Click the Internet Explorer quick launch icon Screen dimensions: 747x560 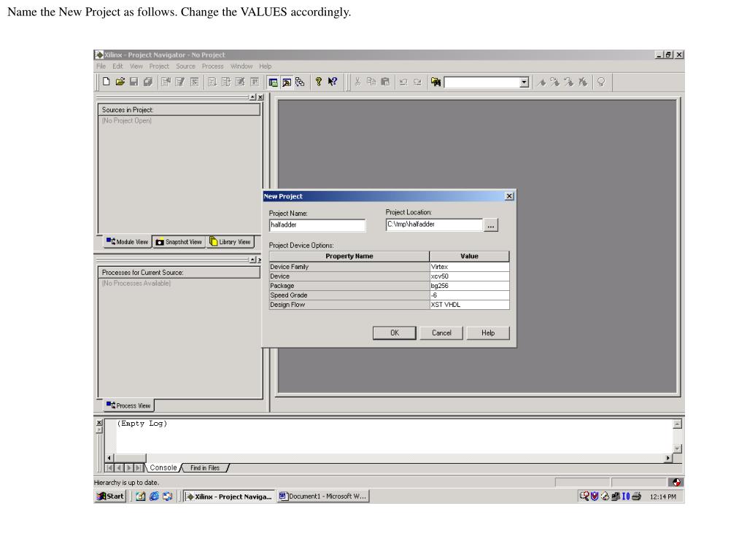coord(154,496)
